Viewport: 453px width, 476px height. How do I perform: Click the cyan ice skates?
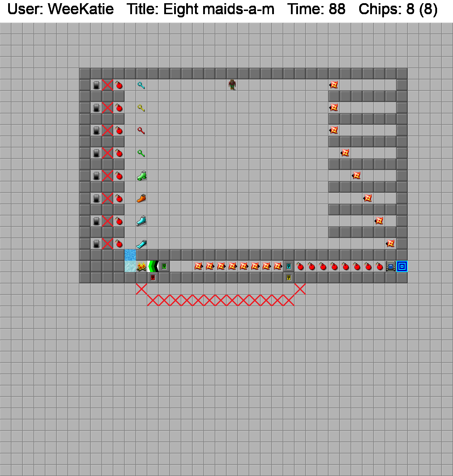142,221
